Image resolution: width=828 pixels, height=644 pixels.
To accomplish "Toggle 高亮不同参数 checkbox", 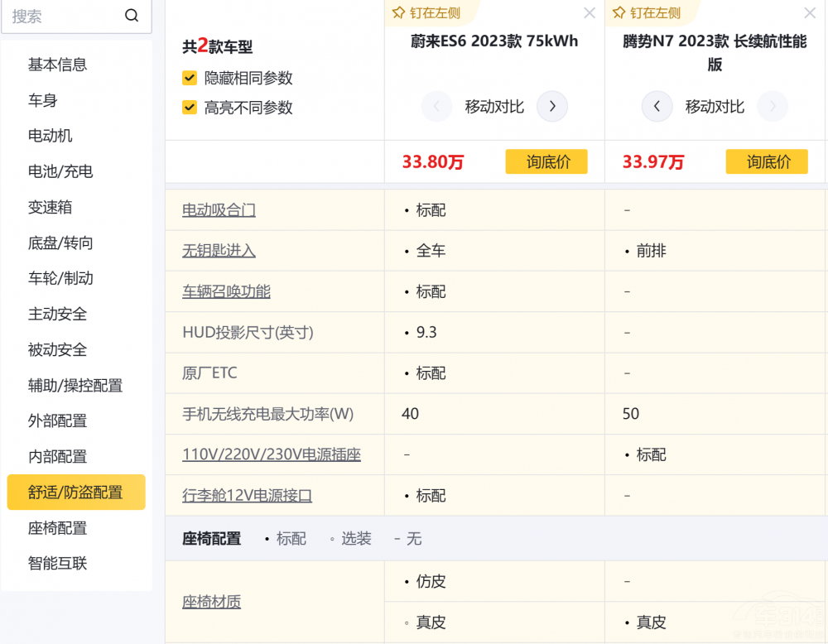I will [190, 108].
